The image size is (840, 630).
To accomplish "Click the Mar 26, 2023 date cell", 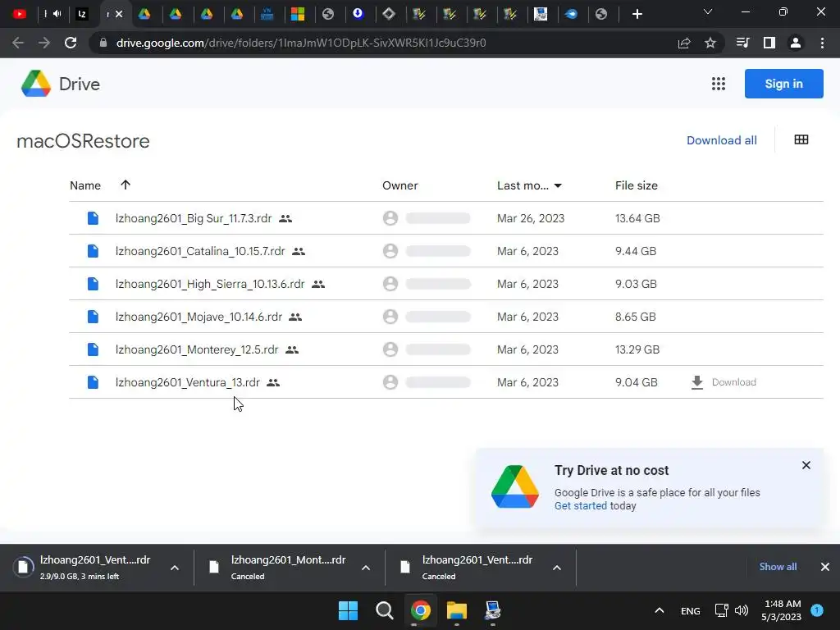I will click(531, 218).
